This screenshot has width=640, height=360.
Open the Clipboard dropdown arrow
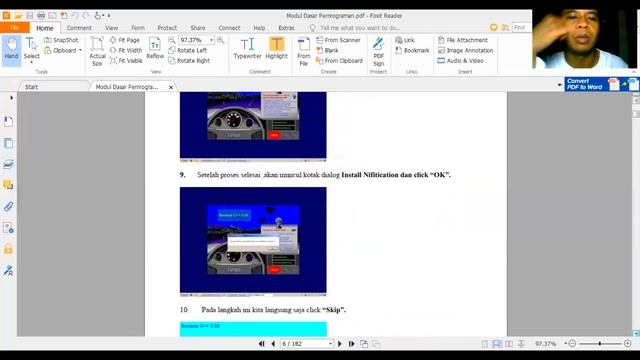pyautogui.click(x=80, y=50)
